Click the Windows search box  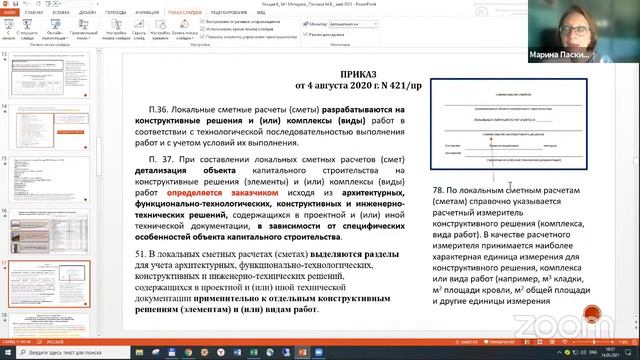click(x=73, y=352)
